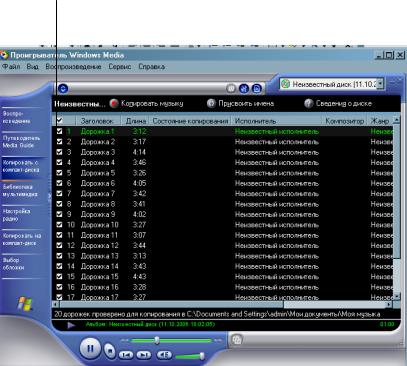
Task: Toggle the playlist pane icon in top bar
Action: (x=257, y=88)
